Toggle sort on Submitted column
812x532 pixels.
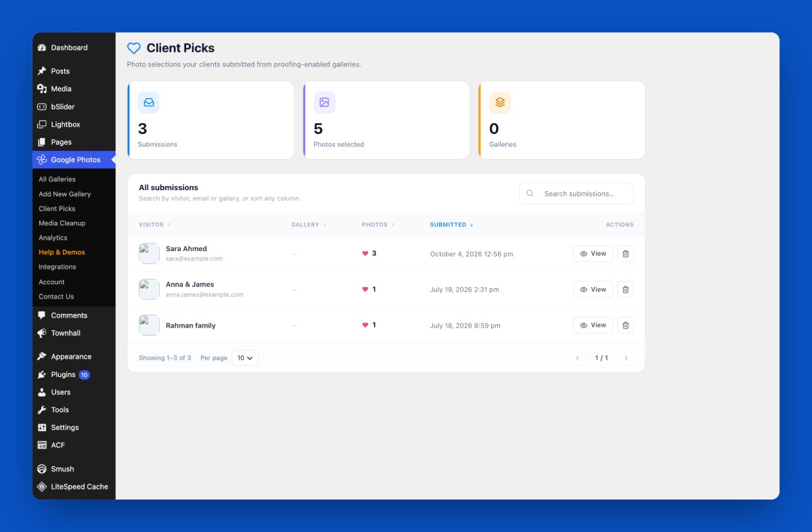(452, 225)
